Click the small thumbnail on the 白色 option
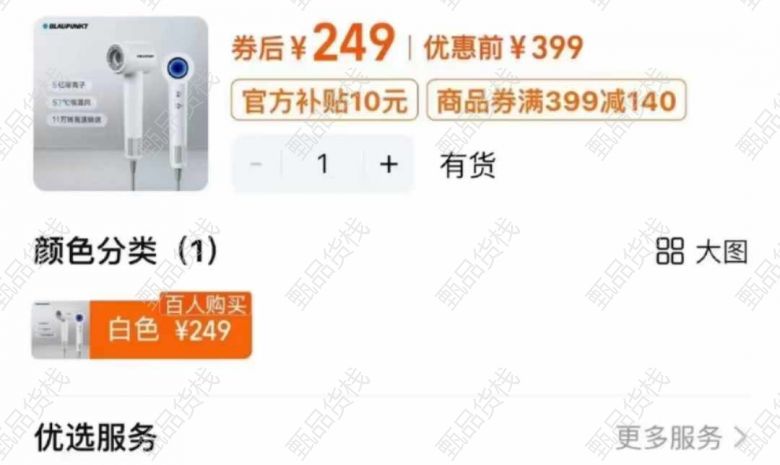Screen dimensions: 780x465 click(x=61, y=329)
